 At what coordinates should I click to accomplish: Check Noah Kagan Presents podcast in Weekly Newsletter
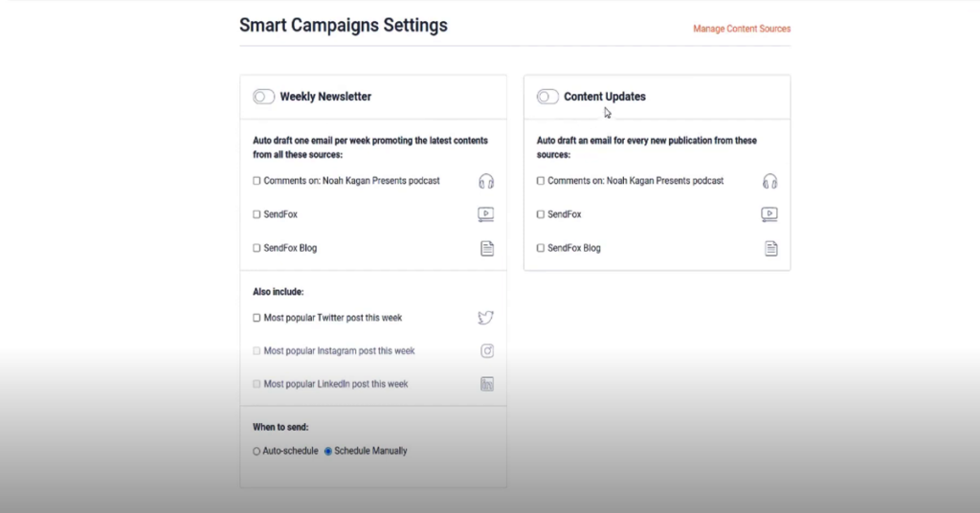[x=256, y=181]
